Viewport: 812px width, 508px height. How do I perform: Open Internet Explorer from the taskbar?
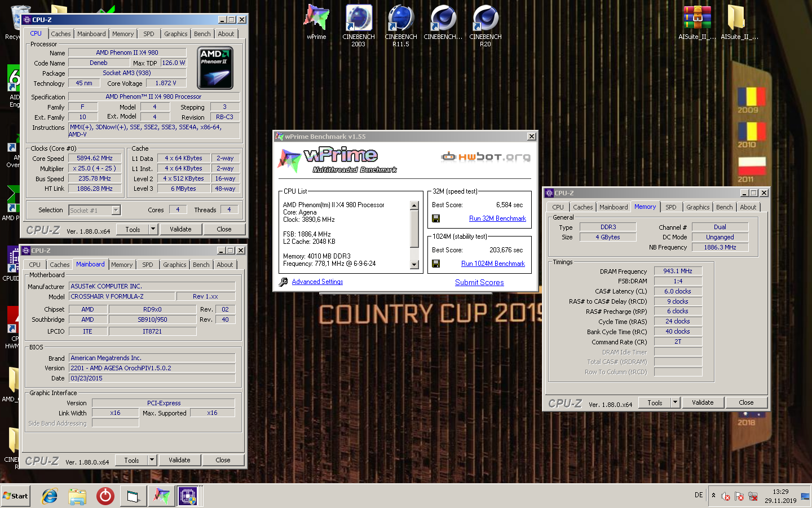(x=50, y=496)
